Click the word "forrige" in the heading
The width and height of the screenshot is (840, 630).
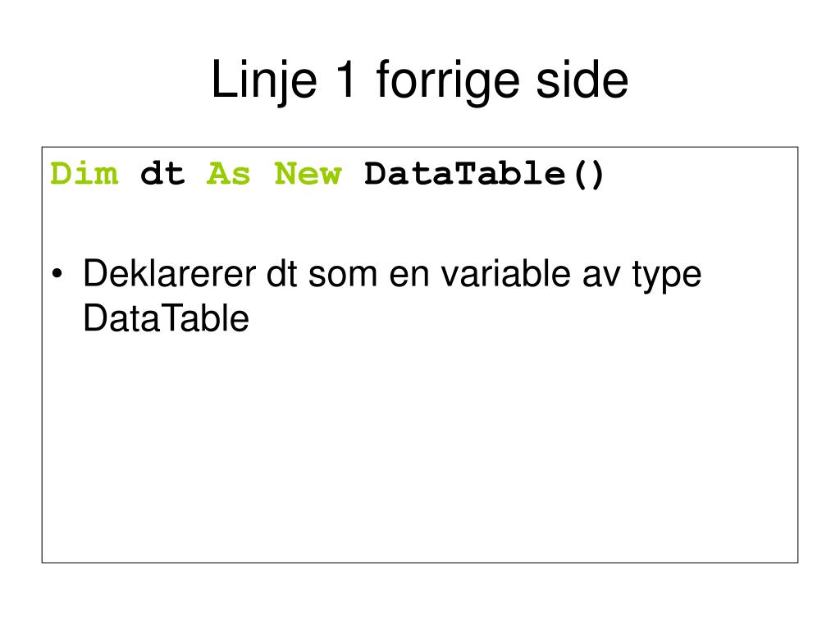coord(447,80)
